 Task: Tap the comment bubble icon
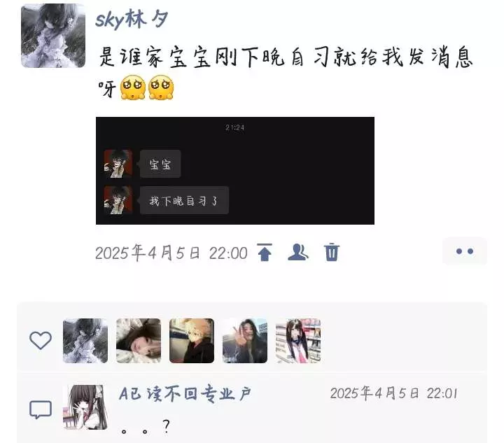click(41, 409)
